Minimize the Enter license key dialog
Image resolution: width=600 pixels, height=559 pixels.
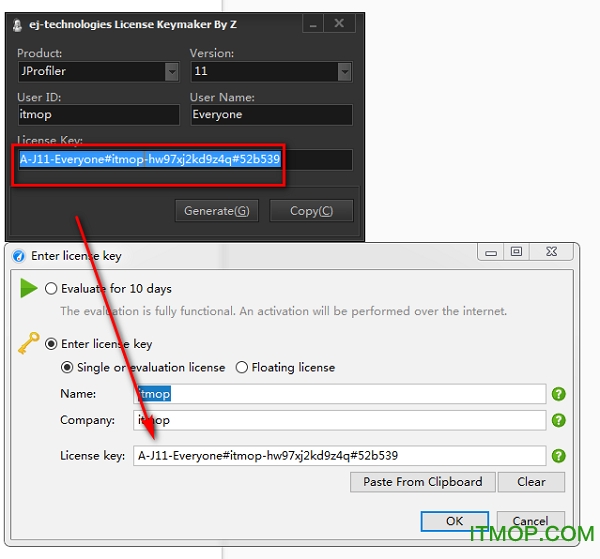491,253
